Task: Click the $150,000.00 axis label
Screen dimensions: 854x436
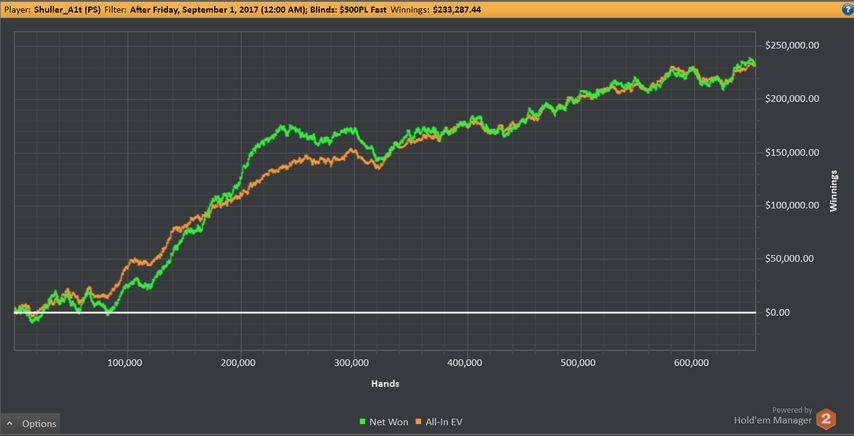Action: [x=791, y=152]
